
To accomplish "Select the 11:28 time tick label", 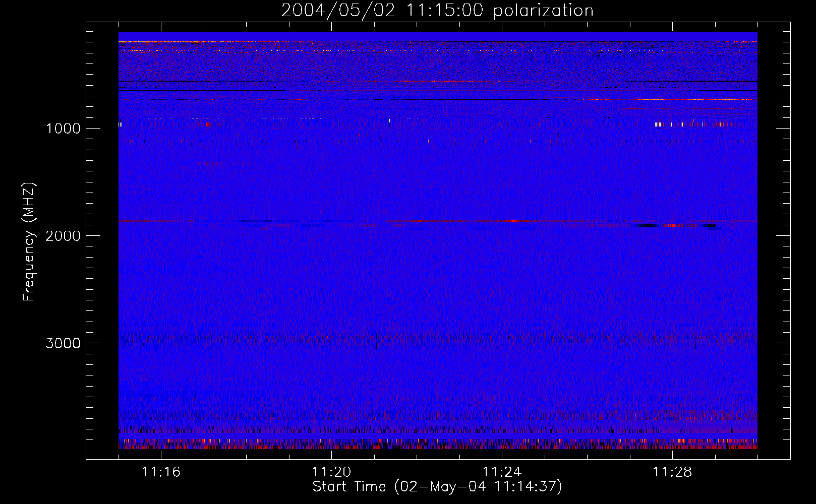I will pyautogui.click(x=672, y=472).
